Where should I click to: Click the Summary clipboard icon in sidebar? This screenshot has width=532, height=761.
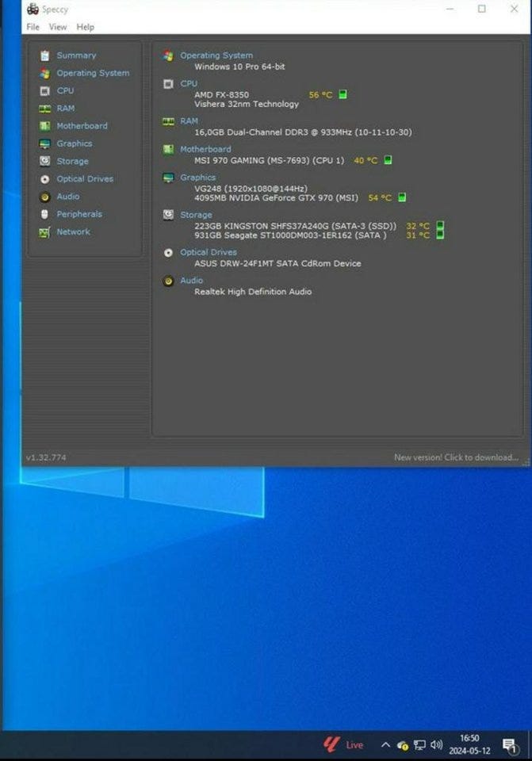click(44, 55)
